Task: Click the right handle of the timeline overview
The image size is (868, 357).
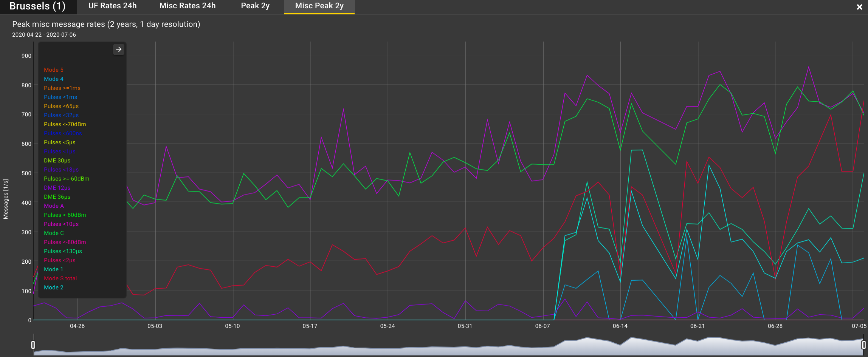Action: pyautogui.click(x=863, y=344)
